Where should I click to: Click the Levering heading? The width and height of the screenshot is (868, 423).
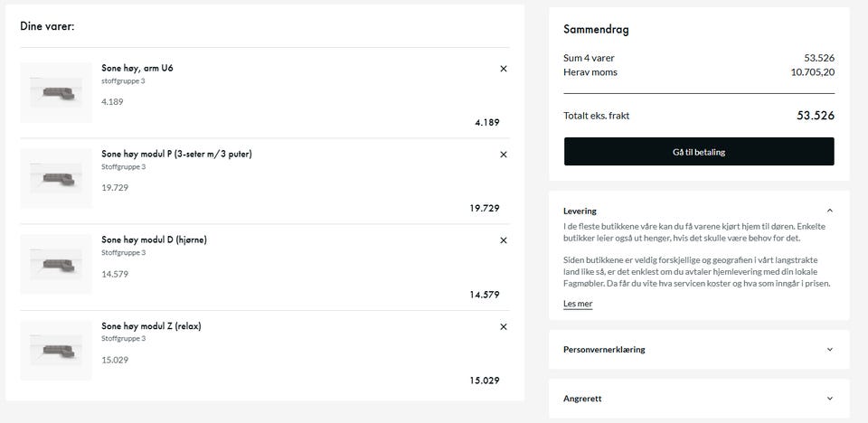[580, 211]
